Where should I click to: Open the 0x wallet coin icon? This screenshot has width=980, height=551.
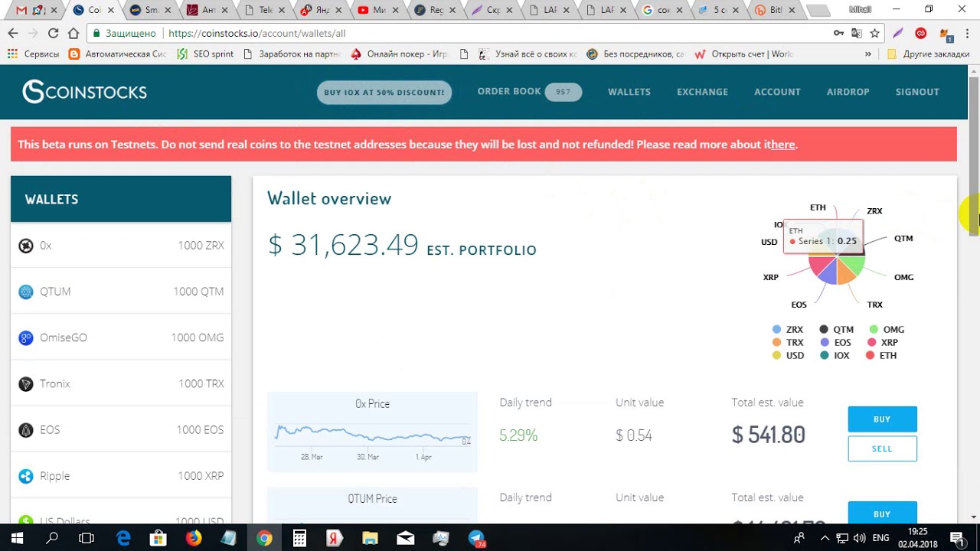pos(26,246)
